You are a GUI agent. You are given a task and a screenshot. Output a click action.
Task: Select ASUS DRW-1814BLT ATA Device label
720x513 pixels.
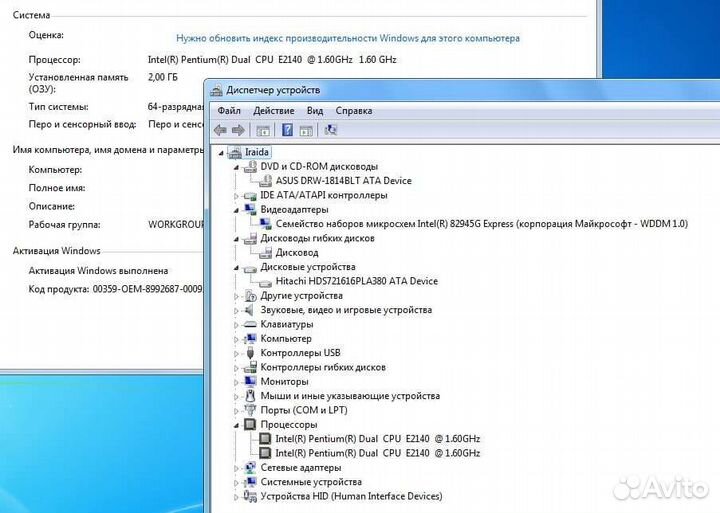tap(343, 180)
